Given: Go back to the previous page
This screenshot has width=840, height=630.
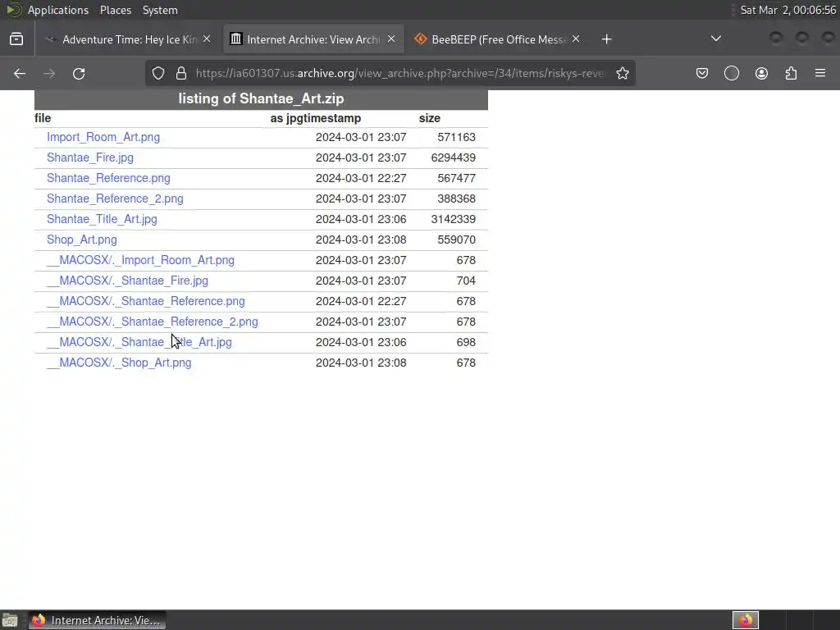Looking at the screenshot, I should click(20, 73).
